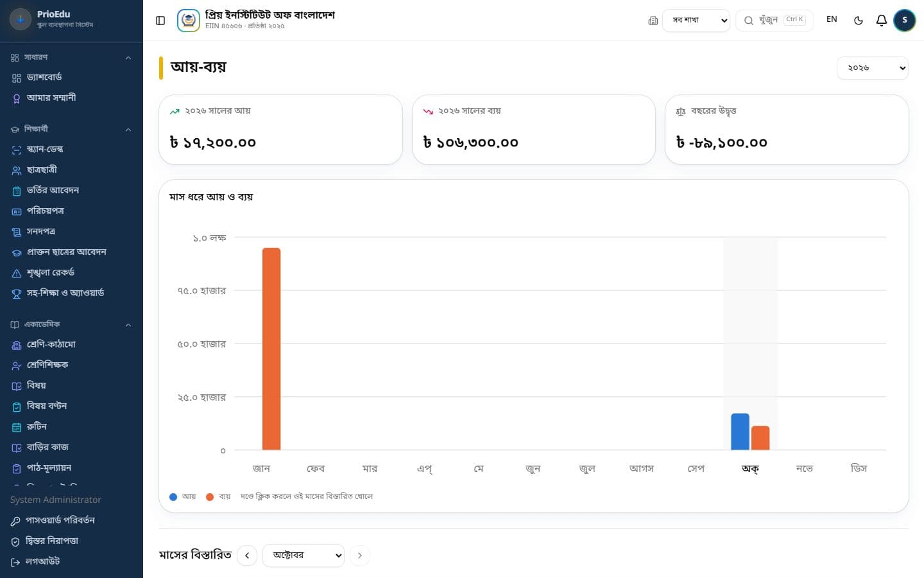
Task: Toggle the sidebar collapse icon
Action: pos(160,21)
